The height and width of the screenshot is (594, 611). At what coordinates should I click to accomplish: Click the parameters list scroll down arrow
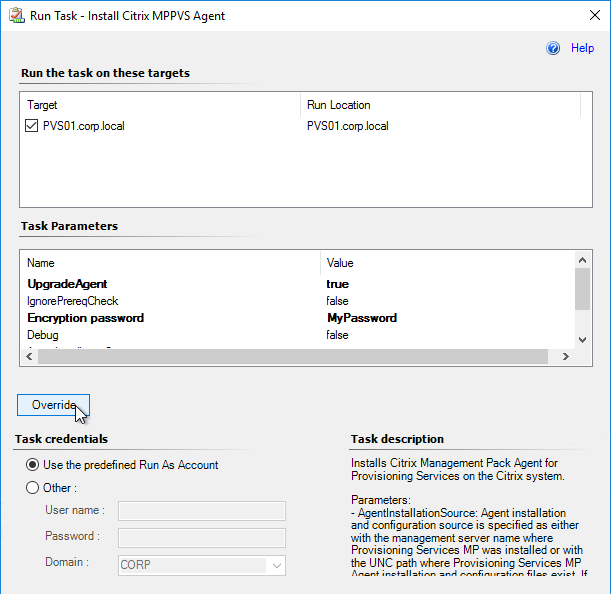[x=582, y=340]
